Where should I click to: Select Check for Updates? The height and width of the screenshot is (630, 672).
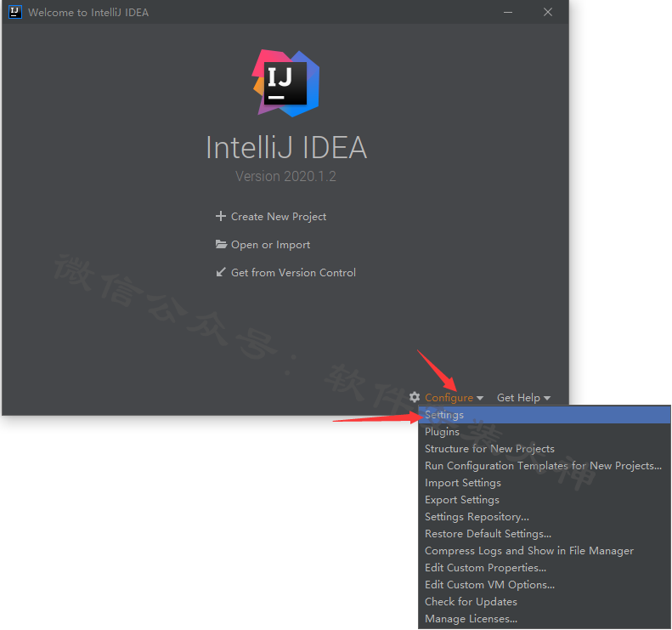click(545, 602)
